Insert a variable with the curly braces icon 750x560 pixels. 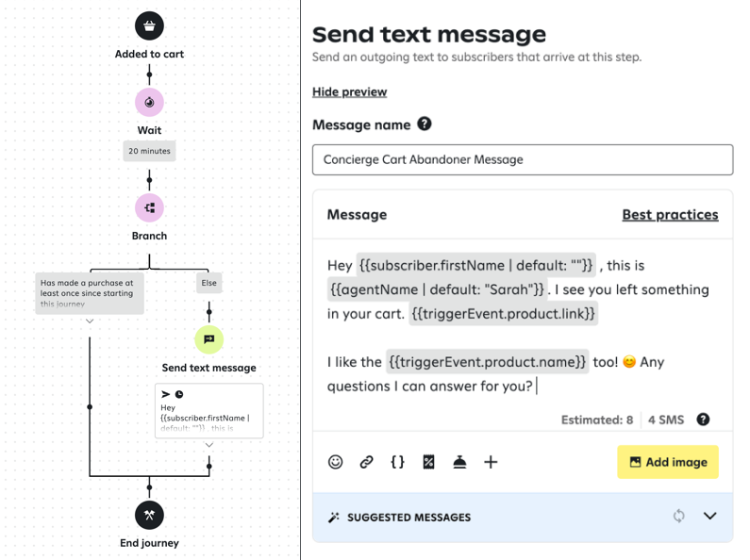click(x=397, y=462)
